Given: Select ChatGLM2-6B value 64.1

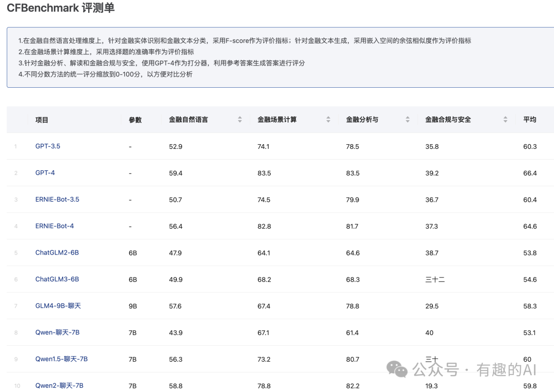Looking at the screenshot, I should point(264,253).
